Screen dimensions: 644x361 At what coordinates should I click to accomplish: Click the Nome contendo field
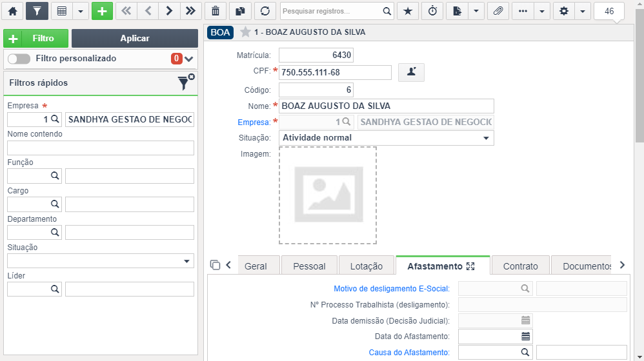tap(101, 148)
